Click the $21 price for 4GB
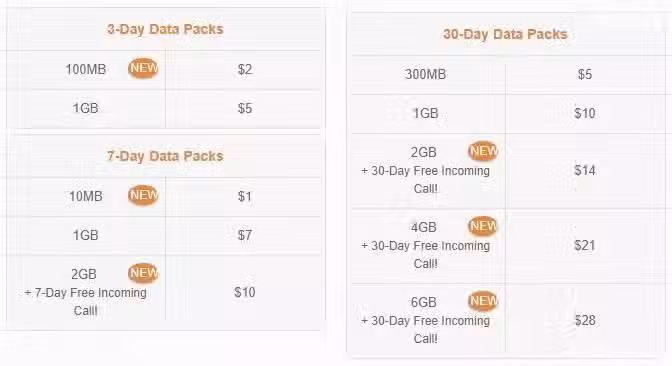672x366 pixels. pyautogui.click(x=585, y=246)
